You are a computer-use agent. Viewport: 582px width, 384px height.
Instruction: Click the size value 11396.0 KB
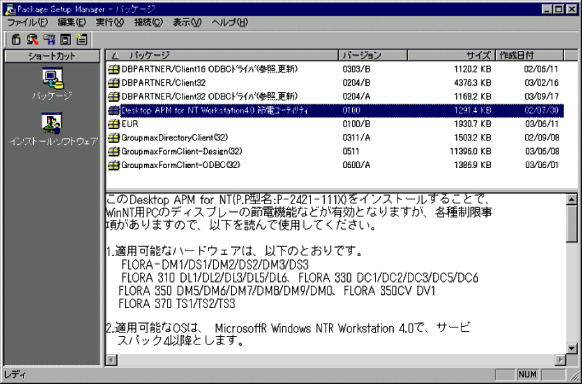tap(470, 151)
